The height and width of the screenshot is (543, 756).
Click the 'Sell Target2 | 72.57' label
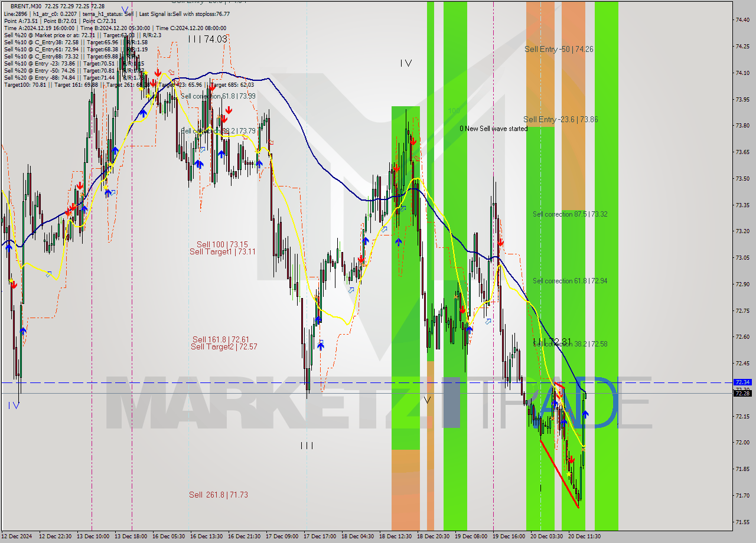click(x=223, y=346)
